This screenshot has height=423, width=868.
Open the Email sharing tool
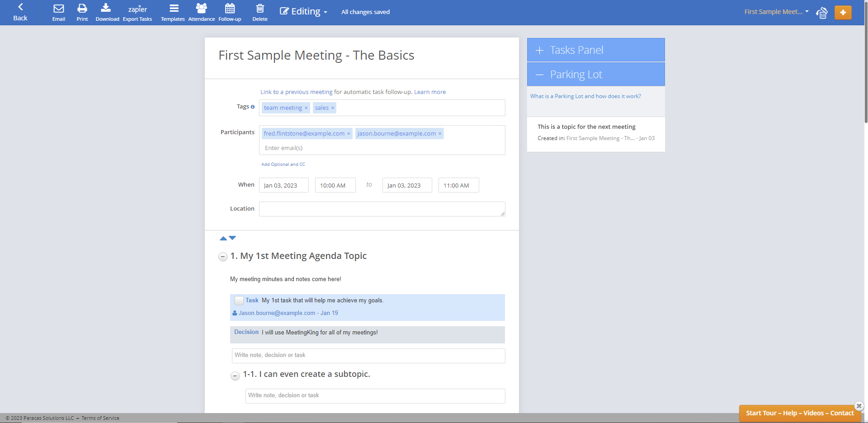[x=58, y=12]
